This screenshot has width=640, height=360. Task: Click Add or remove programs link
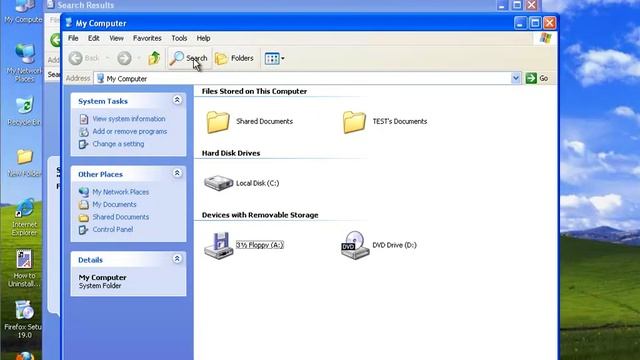[x=129, y=131]
